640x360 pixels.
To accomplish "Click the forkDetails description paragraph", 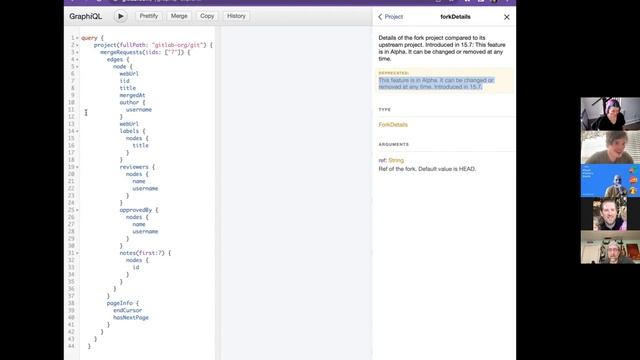I will [x=442, y=48].
